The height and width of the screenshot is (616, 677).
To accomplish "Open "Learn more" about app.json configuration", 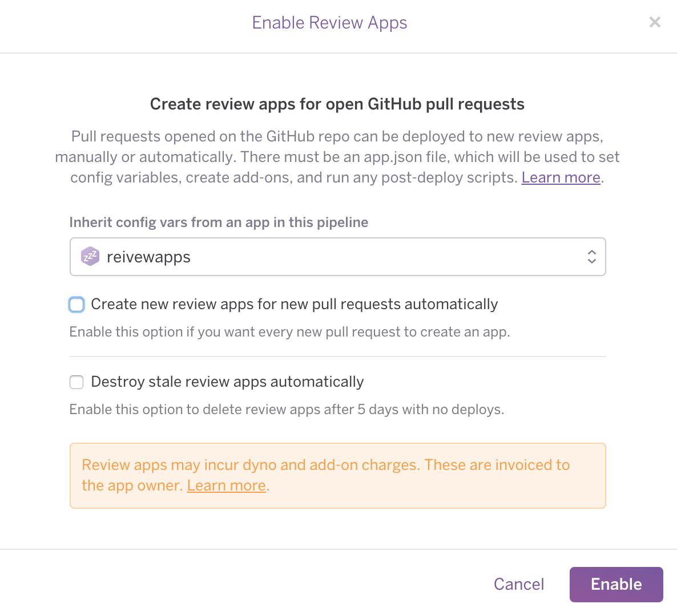I will pyautogui.click(x=560, y=177).
